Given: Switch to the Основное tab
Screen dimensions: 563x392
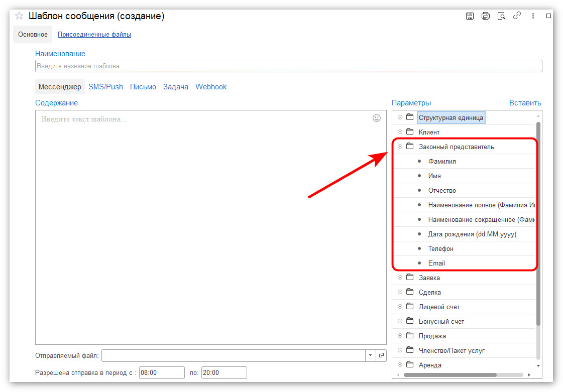Looking at the screenshot, I should click(33, 35).
